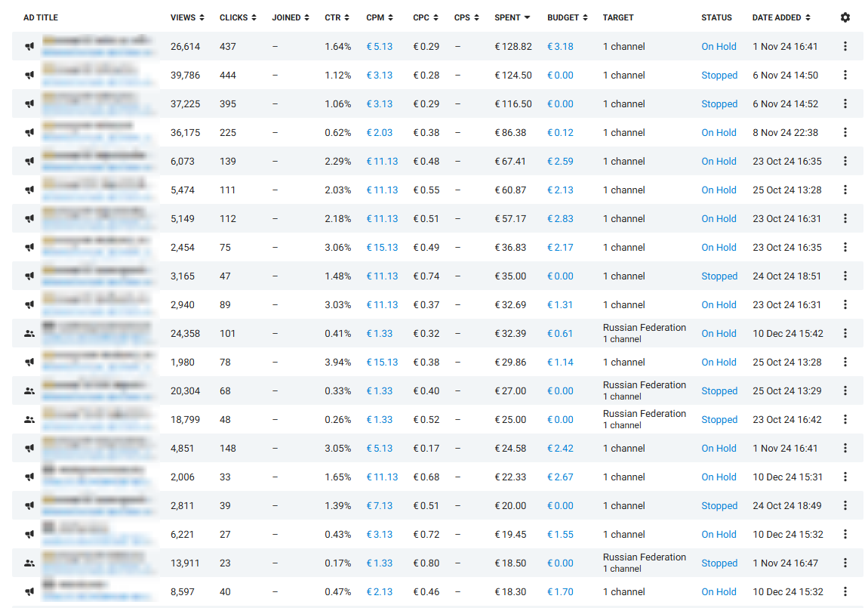Open three-dot menu for 8 Nov 24 22:38 ad

click(845, 133)
